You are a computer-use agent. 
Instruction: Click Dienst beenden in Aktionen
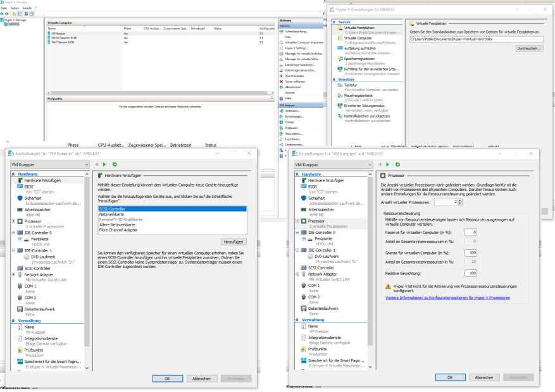pyautogui.click(x=294, y=76)
